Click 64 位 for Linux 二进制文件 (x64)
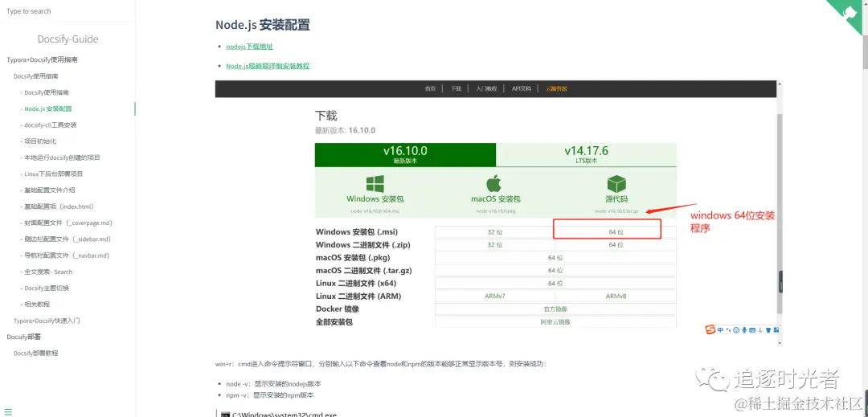Viewport: 868px width, 417px height. (555, 283)
